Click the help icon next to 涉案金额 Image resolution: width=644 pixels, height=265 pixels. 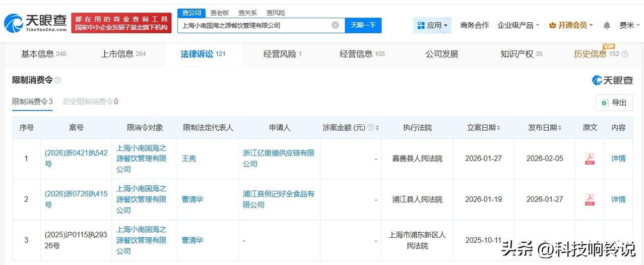coord(371,128)
